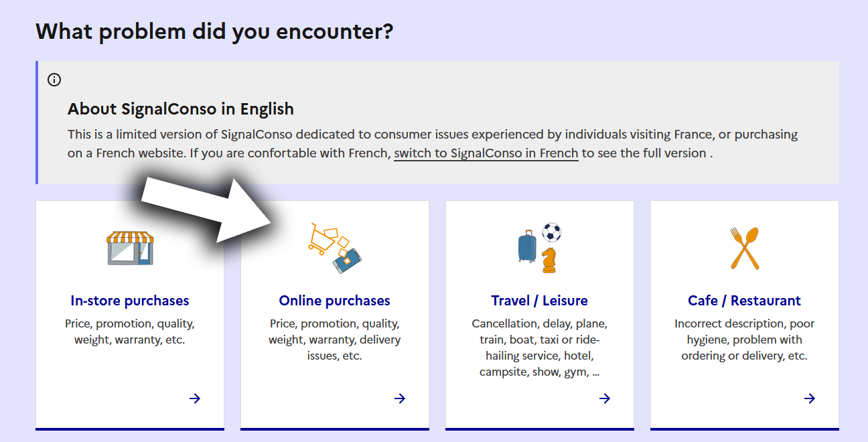
Task: Click the storefront icon for in-store purchases
Action: pos(130,248)
